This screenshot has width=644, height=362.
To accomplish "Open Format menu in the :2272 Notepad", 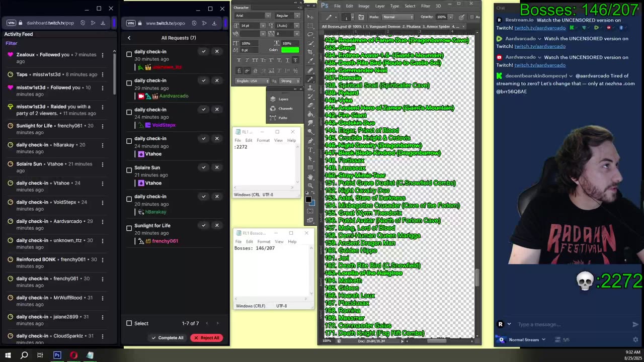I will [x=263, y=140].
